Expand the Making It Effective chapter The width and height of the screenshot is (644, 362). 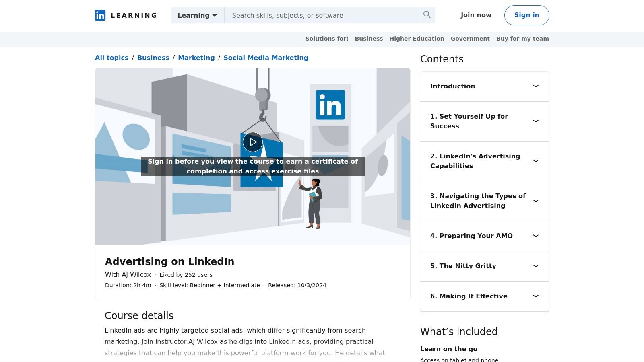click(484, 296)
